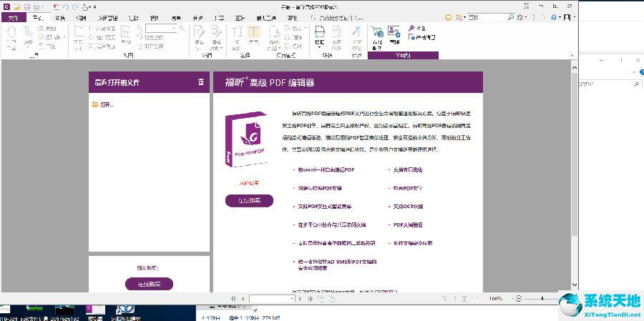Image resolution: width=644 pixels, height=321 pixels.
Task: Click the OCR feature link in list
Action: (x=408, y=207)
